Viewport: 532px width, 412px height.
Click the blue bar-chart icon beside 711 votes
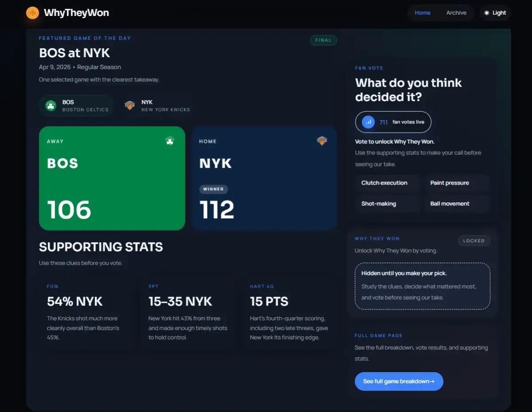click(368, 122)
